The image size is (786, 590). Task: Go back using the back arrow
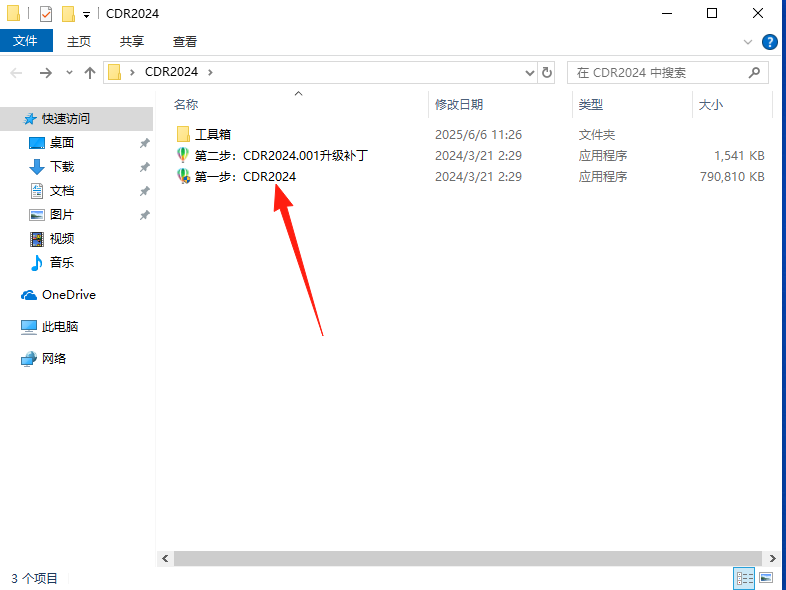[16, 73]
